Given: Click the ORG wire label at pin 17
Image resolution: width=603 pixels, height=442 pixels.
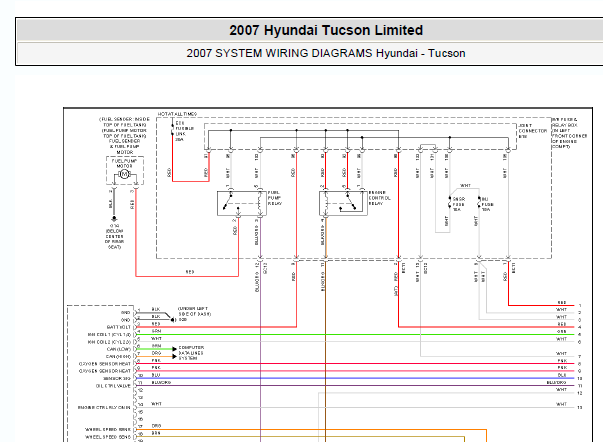Looking at the screenshot, I should [157, 426].
